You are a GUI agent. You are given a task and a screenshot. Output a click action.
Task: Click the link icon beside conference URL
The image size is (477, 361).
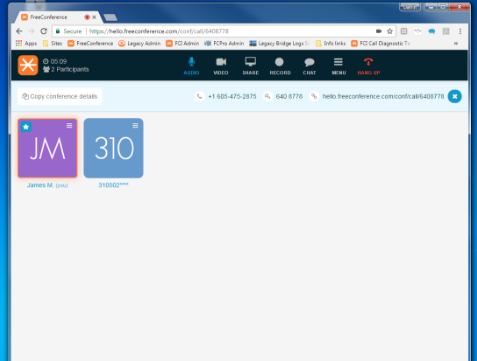point(314,96)
